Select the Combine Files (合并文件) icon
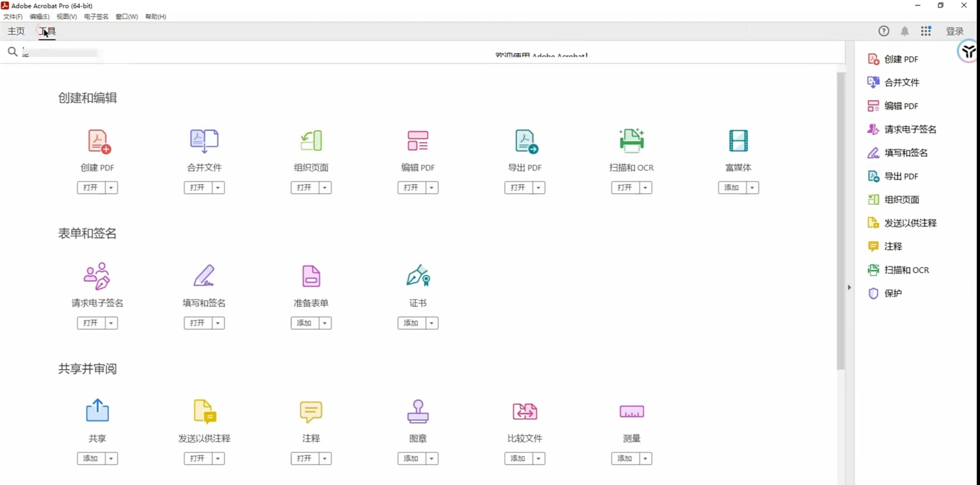980x485 pixels. click(204, 141)
